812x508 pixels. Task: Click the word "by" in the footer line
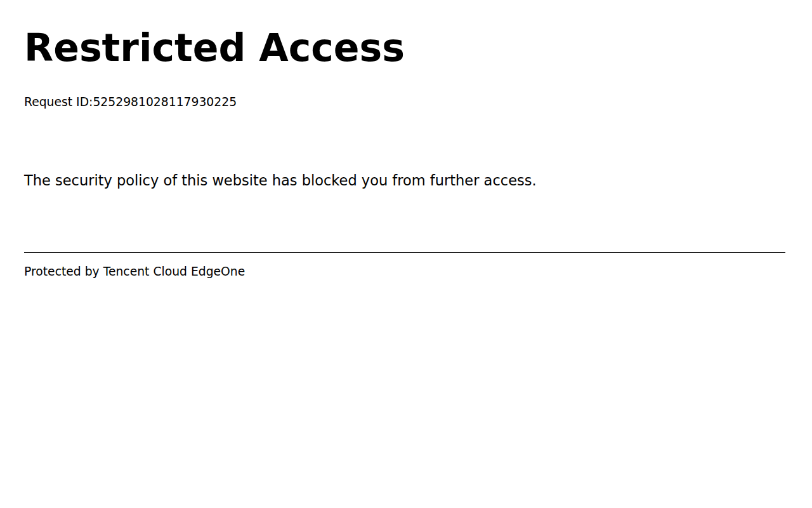(92, 272)
